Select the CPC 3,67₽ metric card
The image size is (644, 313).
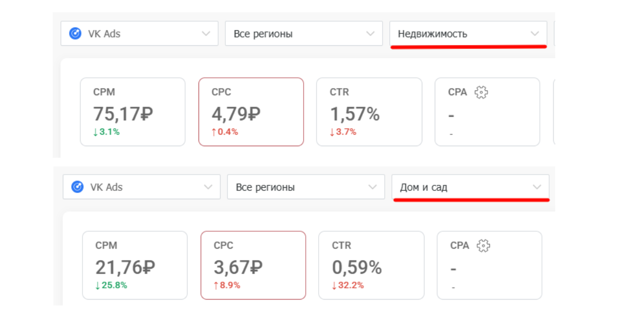coord(253,265)
